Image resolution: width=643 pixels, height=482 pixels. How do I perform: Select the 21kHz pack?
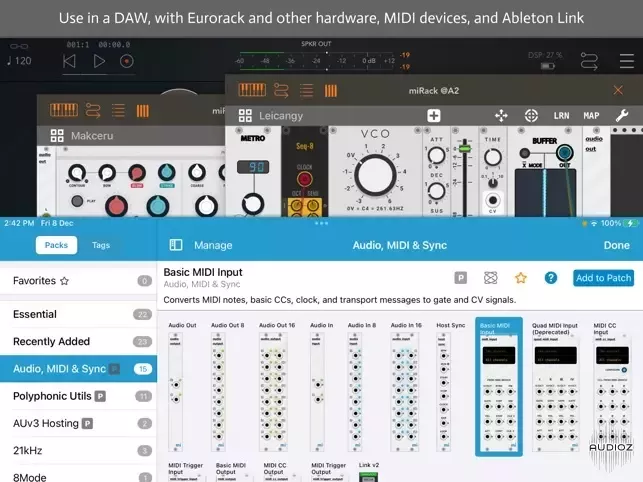(78, 450)
